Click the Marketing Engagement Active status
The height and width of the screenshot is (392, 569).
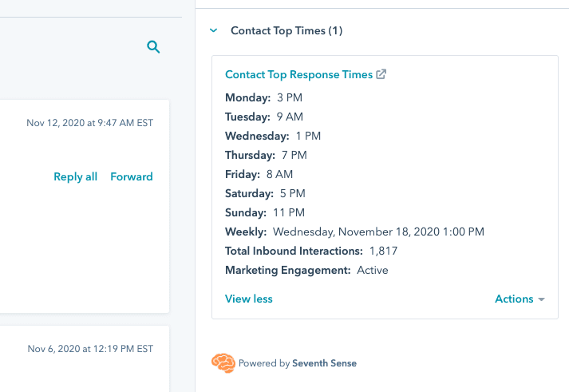(372, 270)
